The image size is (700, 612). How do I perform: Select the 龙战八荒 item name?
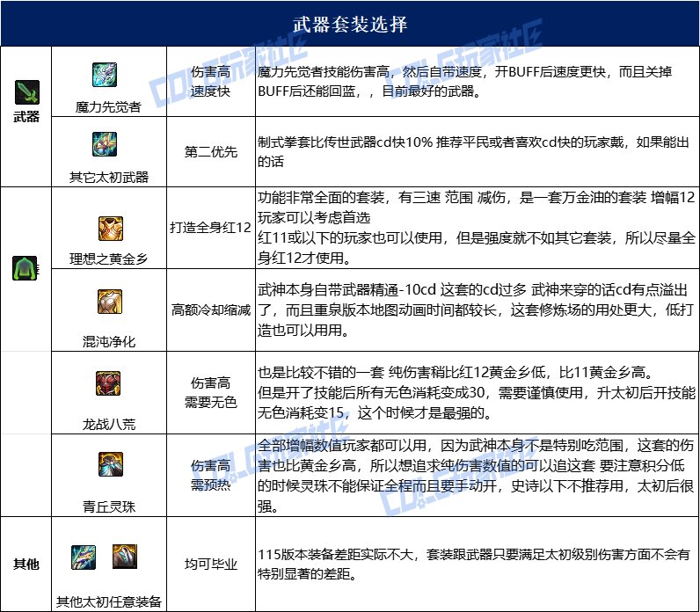point(108,424)
